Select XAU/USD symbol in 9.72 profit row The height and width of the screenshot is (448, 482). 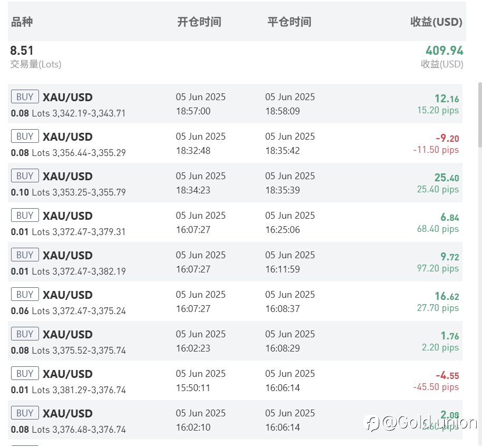67,255
